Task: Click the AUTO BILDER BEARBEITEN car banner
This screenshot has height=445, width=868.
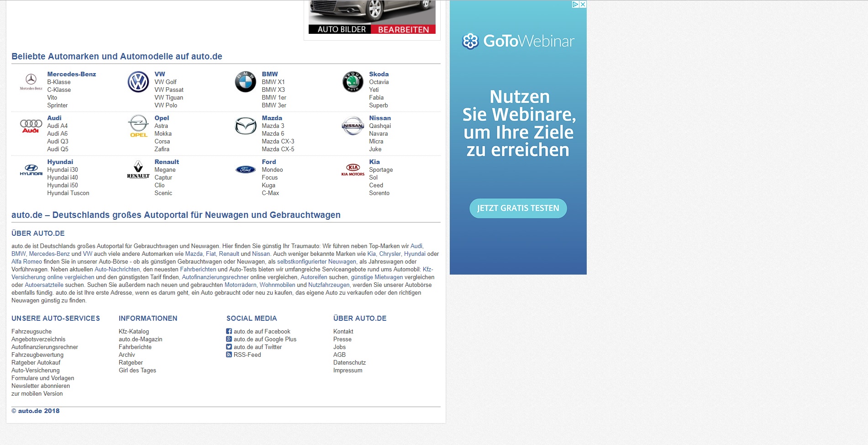Action: click(372, 17)
